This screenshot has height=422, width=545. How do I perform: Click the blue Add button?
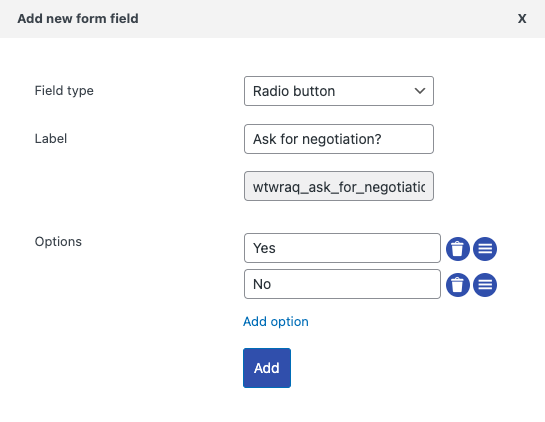pyautogui.click(x=267, y=368)
